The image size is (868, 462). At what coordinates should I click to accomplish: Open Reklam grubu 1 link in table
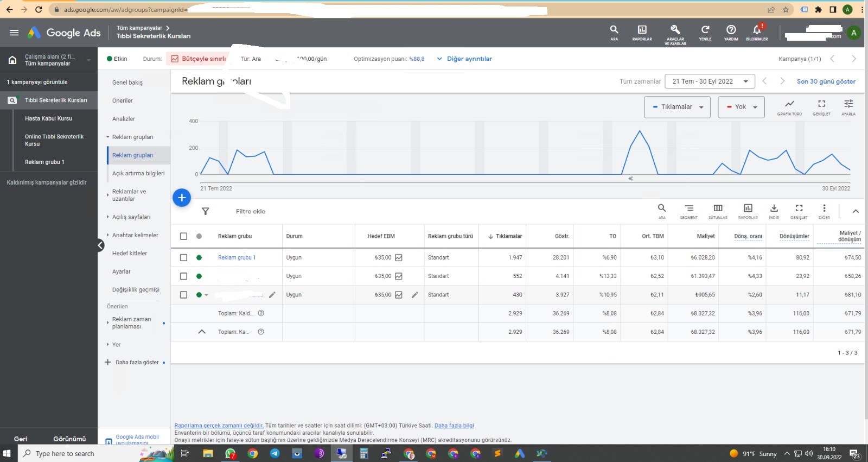pyautogui.click(x=237, y=258)
